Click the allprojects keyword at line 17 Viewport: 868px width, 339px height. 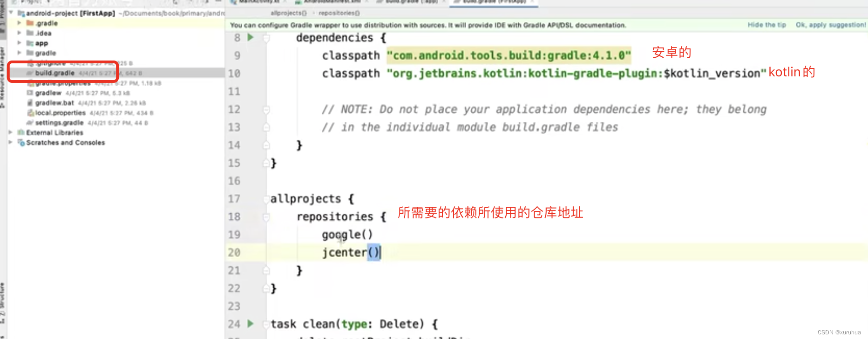[305, 199]
